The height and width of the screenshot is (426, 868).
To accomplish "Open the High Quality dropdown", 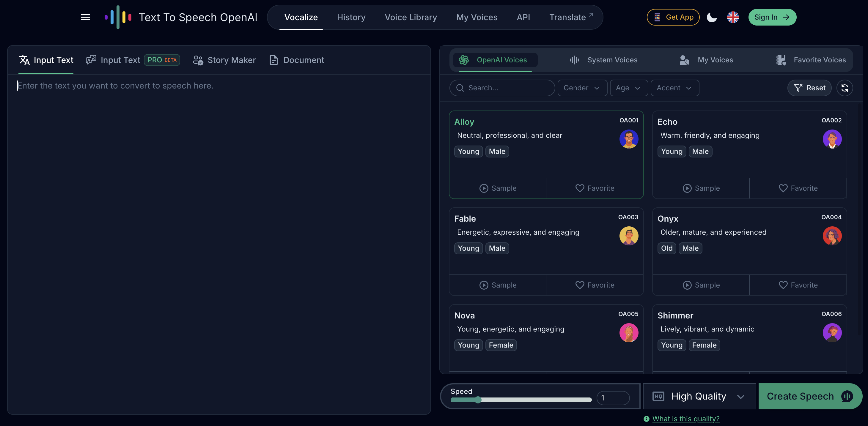I will pos(699,396).
